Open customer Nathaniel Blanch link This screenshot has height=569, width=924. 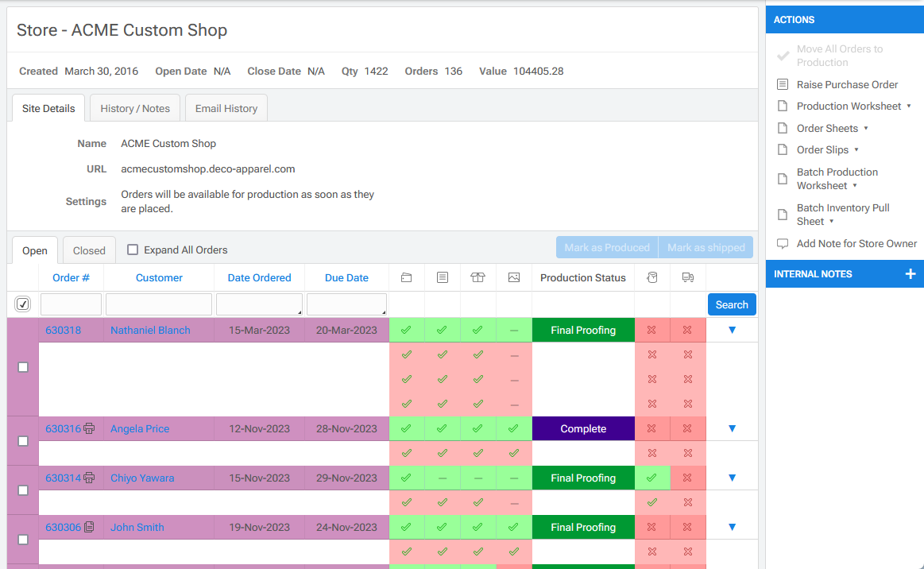point(150,331)
